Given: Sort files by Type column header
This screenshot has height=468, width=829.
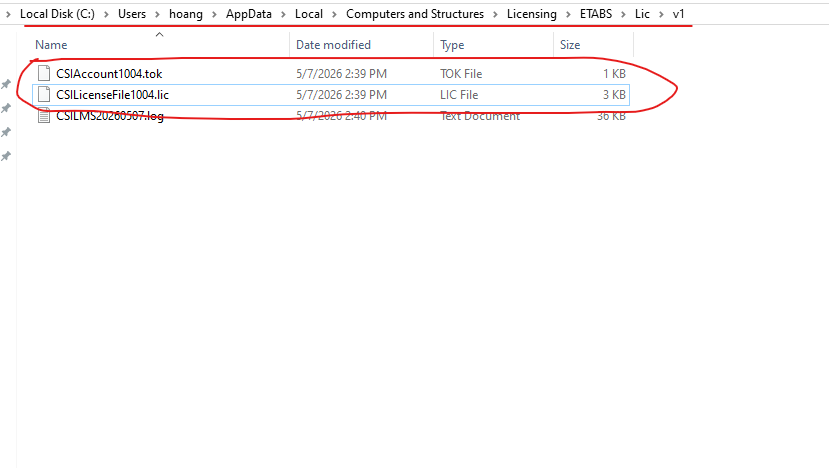Looking at the screenshot, I should 452,45.
